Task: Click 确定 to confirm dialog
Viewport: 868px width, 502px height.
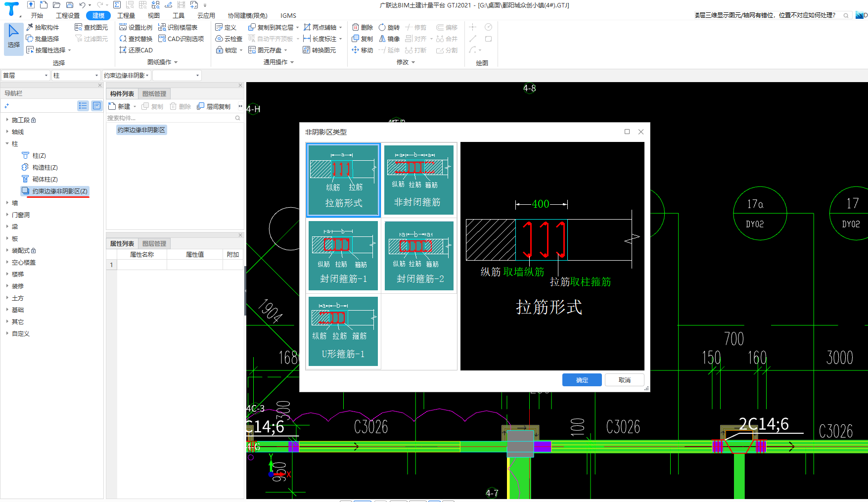Action: (x=582, y=380)
